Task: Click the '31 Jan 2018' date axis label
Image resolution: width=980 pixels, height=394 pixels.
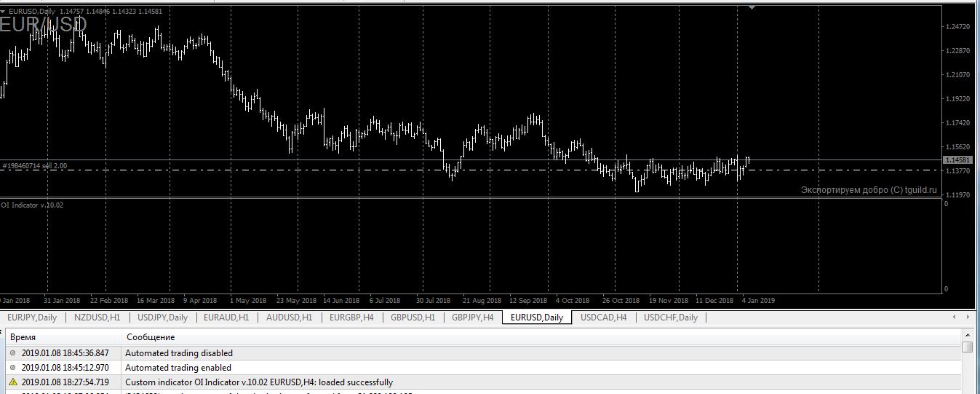Action: [x=62, y=300]
